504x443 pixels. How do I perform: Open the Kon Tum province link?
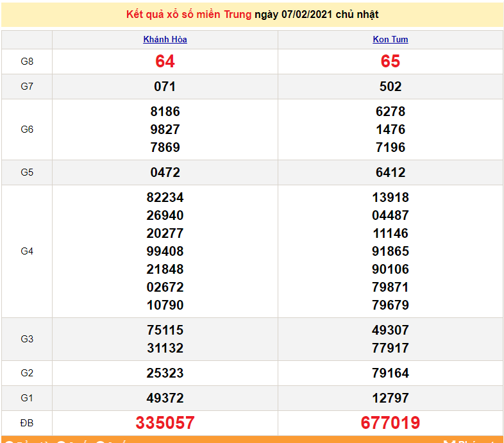pyautogui.click(x=390, y=39)
